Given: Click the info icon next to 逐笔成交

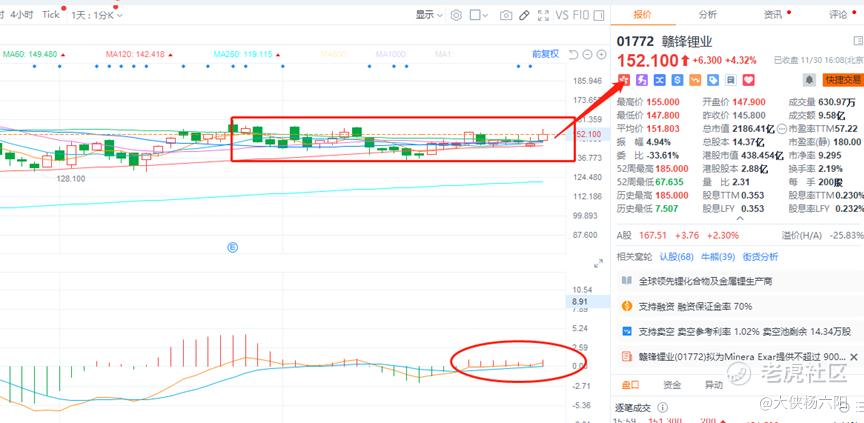Looking at the screenshot, I should click(x=663, y=408).
